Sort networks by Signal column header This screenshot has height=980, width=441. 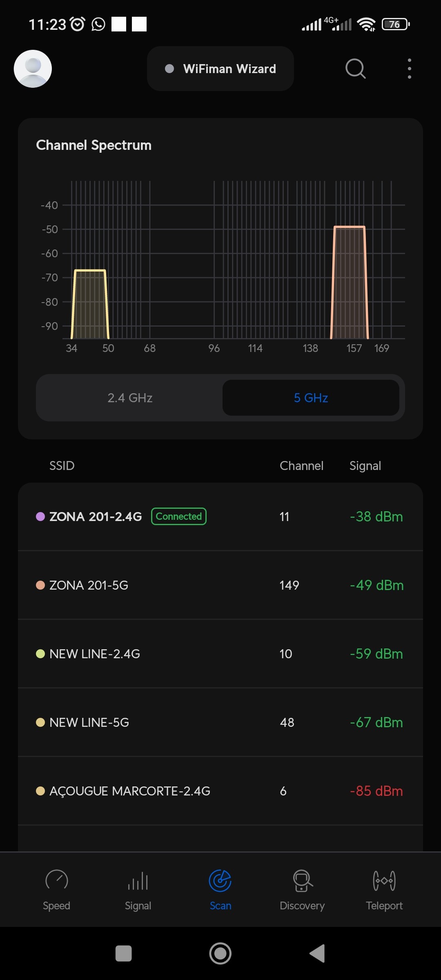[x=365, y=466]
